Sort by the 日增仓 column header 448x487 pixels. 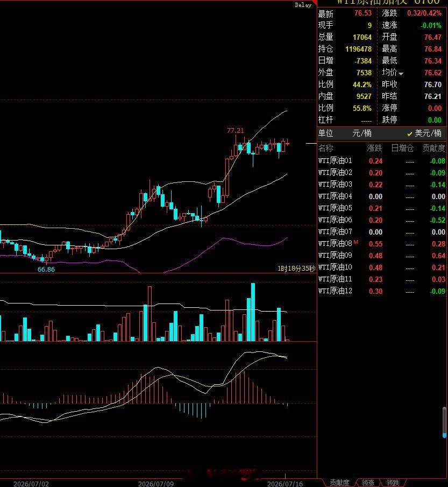click(x=402, y=149)
